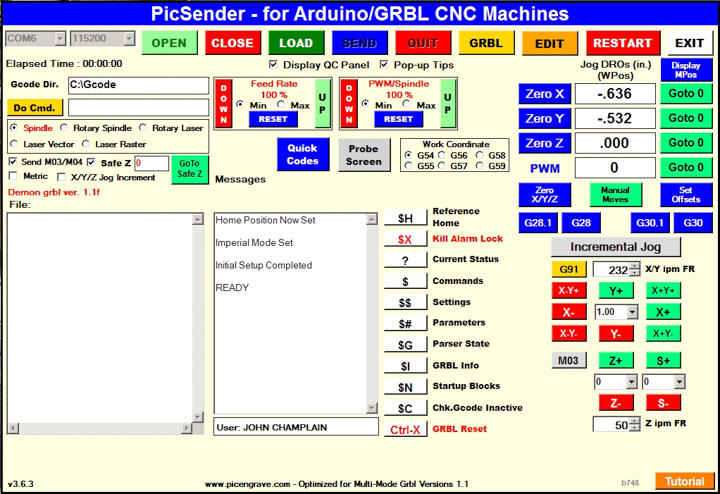Open the Z increment dropdown below Z+
720x494 pixels.
632,382
